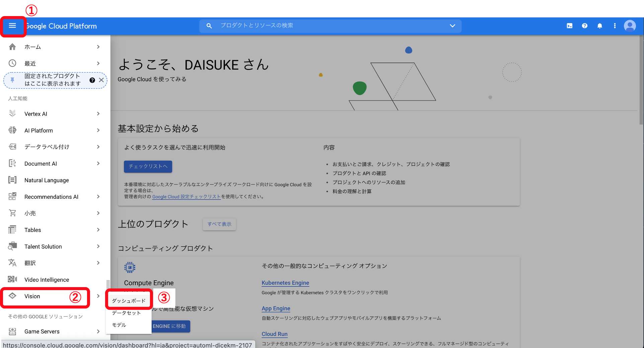Open Google Cloud 設定チェックリスト link
This screenshot has height=348, width=644.
click(x=186, y=197)
